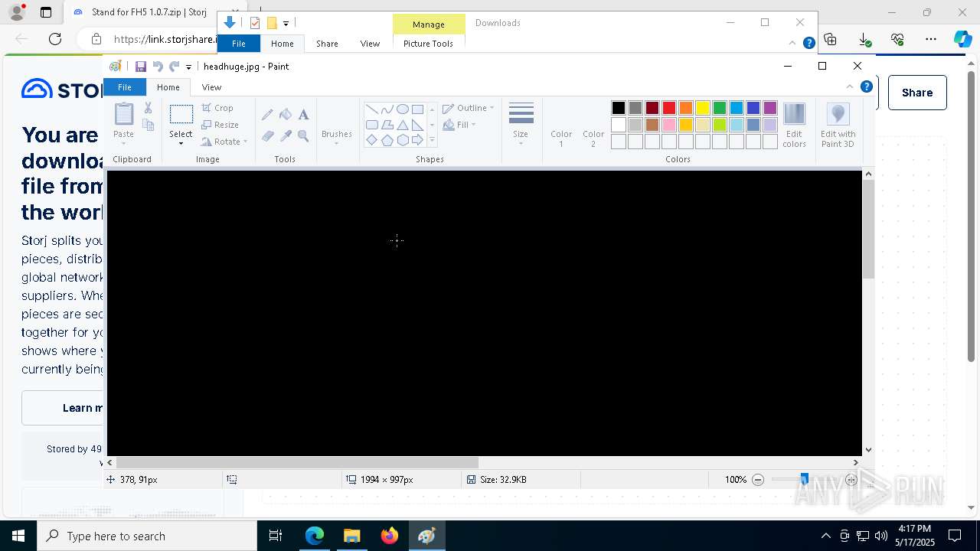Choose the Right arrow shape
Viewport: 980px width, 551px height.
click(x=417, y=140)
